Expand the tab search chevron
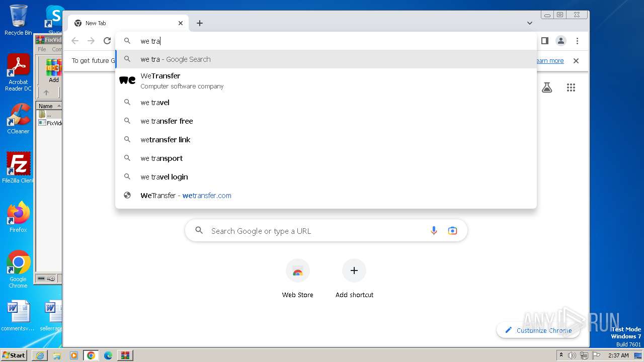This screenshot has height=362, width=644. pos(530,23)
